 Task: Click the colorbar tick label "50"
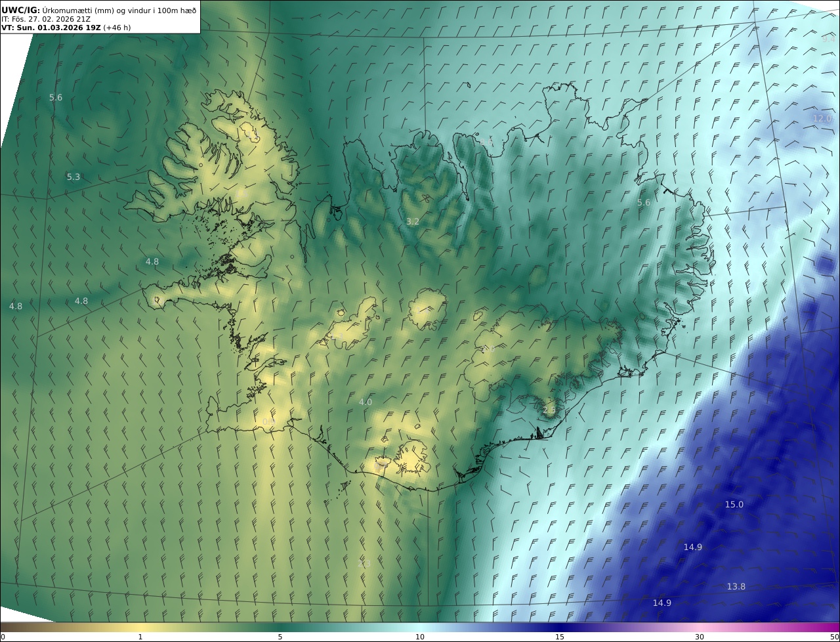835,637
